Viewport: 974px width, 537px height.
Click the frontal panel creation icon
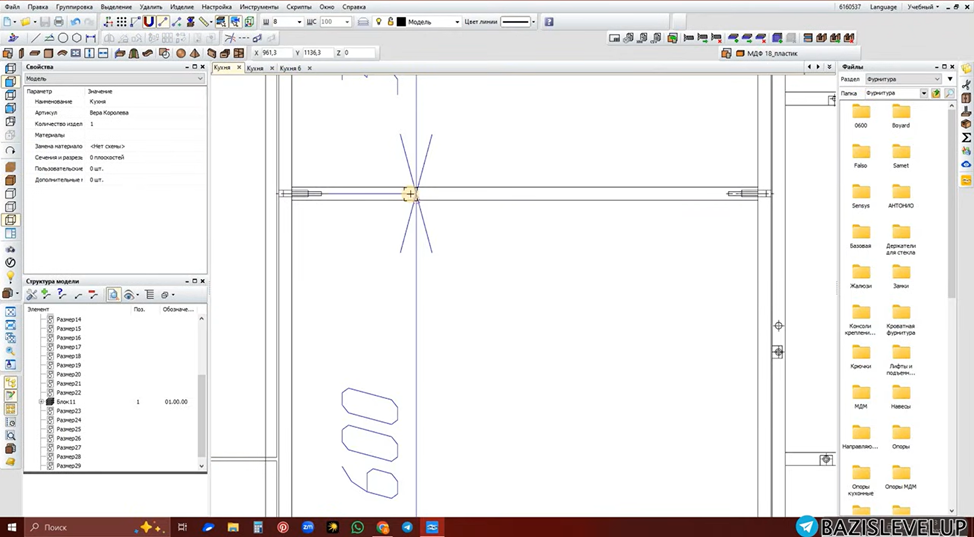pyautogui.click(x=48, y=53)
